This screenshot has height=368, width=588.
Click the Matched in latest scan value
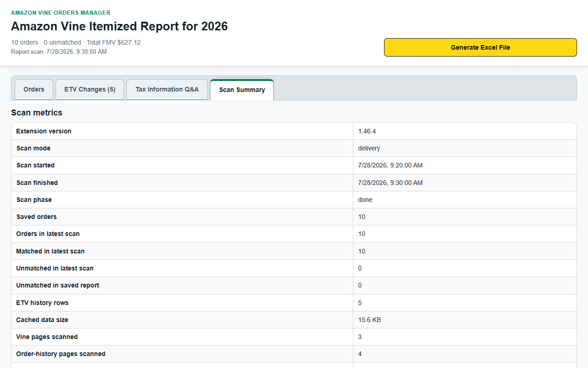[x=362, y=251]
